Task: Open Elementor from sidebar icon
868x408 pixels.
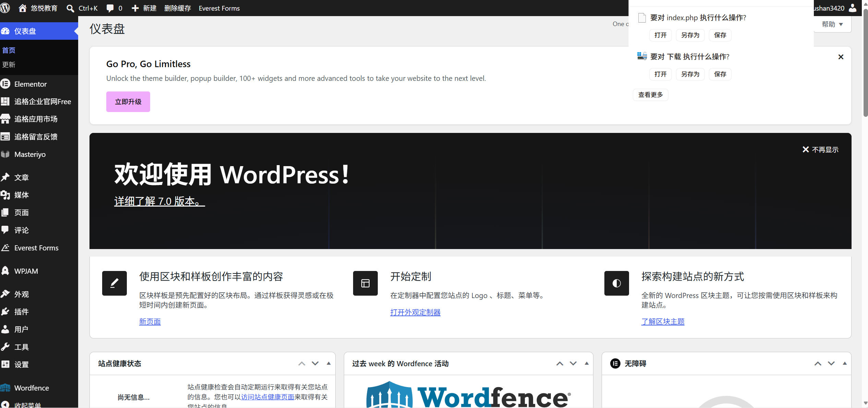Action: click(5, 84)
